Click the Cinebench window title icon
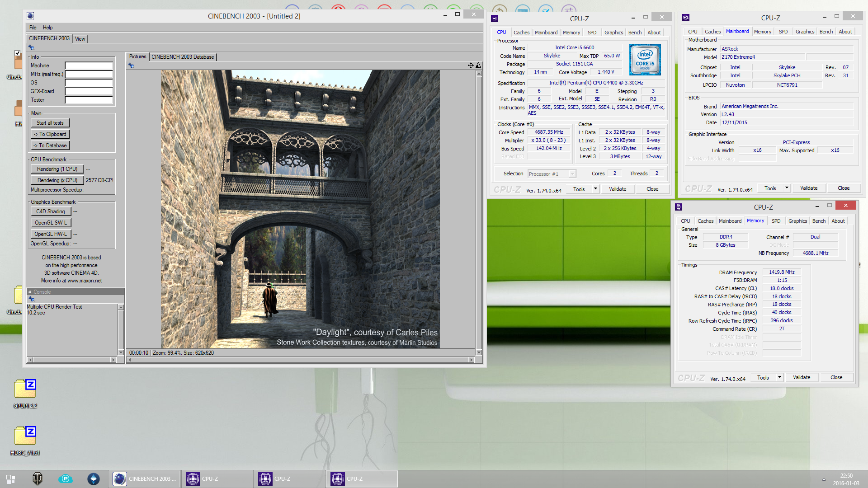The height and width of the screenshot is (488, 868). coord(30,16)
